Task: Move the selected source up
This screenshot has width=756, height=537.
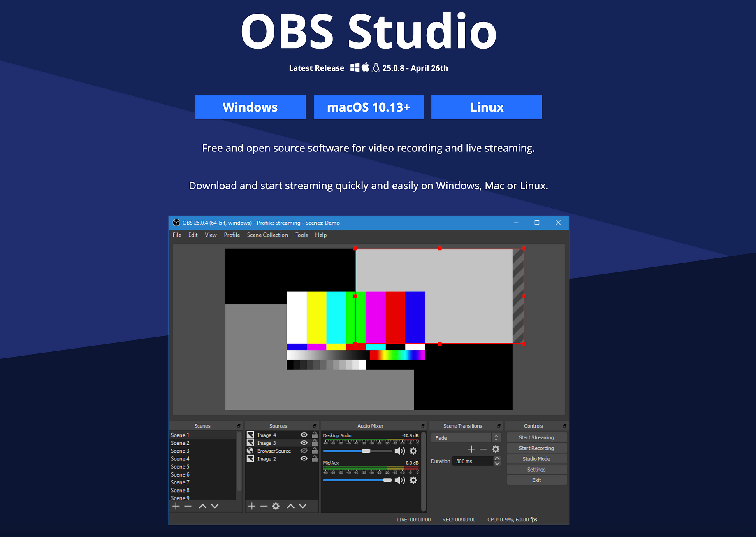Action: point(290,506)
